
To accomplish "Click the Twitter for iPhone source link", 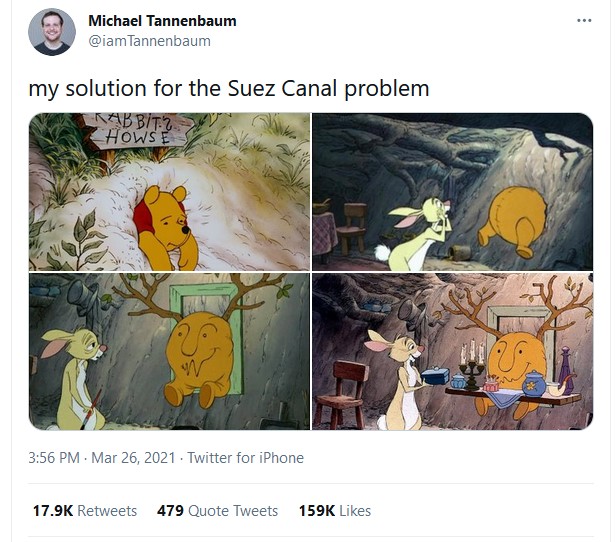I will (x=245, y=458).
